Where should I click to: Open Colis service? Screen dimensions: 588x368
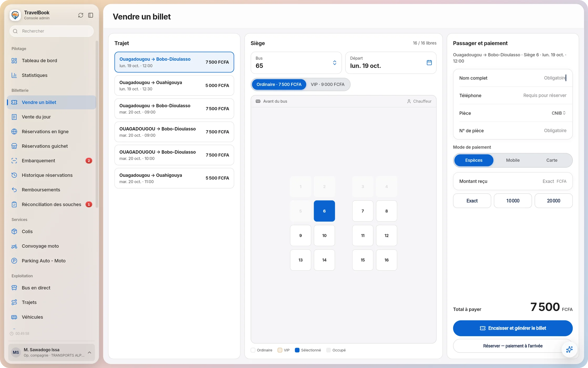[x=51, y=231]
